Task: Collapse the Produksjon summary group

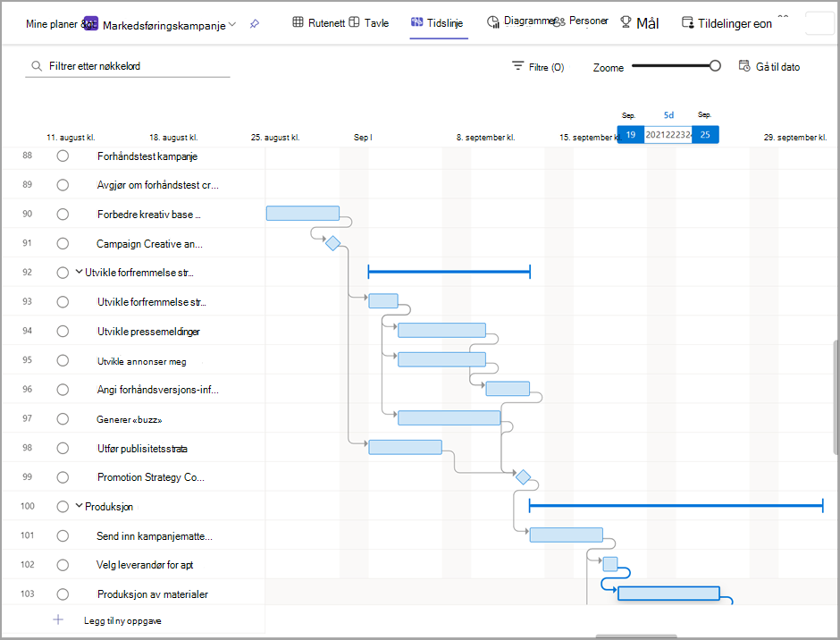Action: coord(80,505)
